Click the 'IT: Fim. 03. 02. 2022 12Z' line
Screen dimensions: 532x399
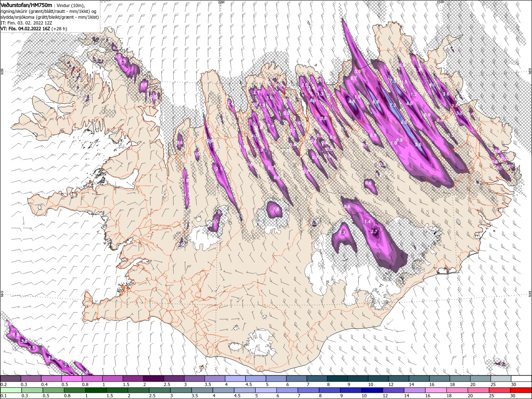pos(26,23)
